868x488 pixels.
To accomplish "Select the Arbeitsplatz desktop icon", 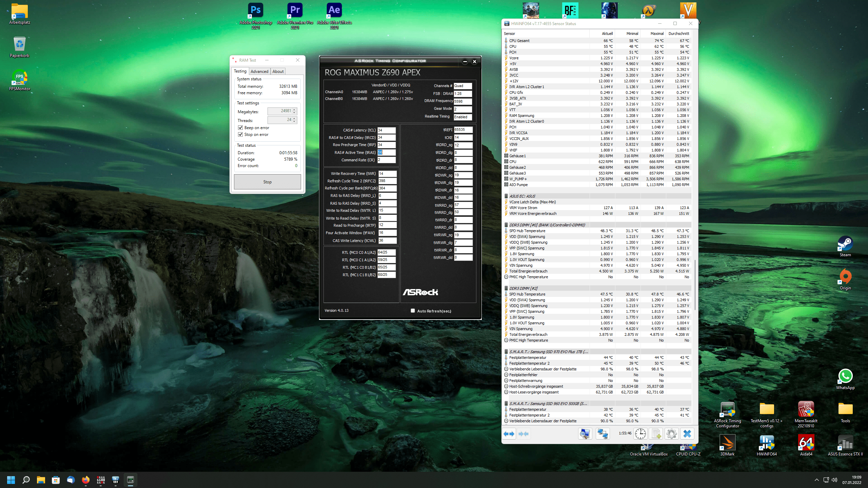I will click(x=20, y=14).
